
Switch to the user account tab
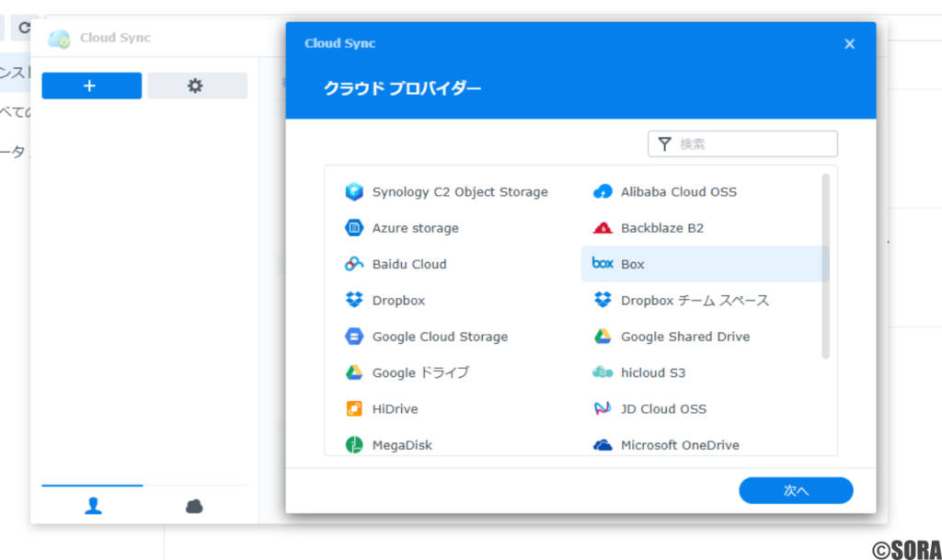(x=93, y=506)
